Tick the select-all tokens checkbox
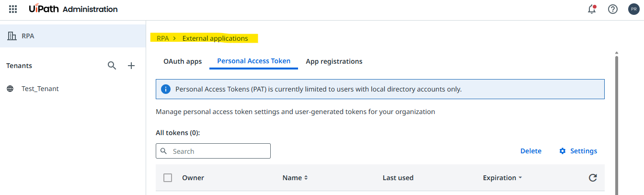644x195 pixels. 168,178
